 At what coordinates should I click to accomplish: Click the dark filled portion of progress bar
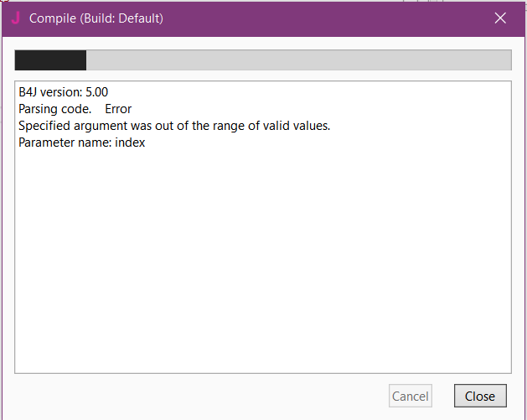[50, 60]
